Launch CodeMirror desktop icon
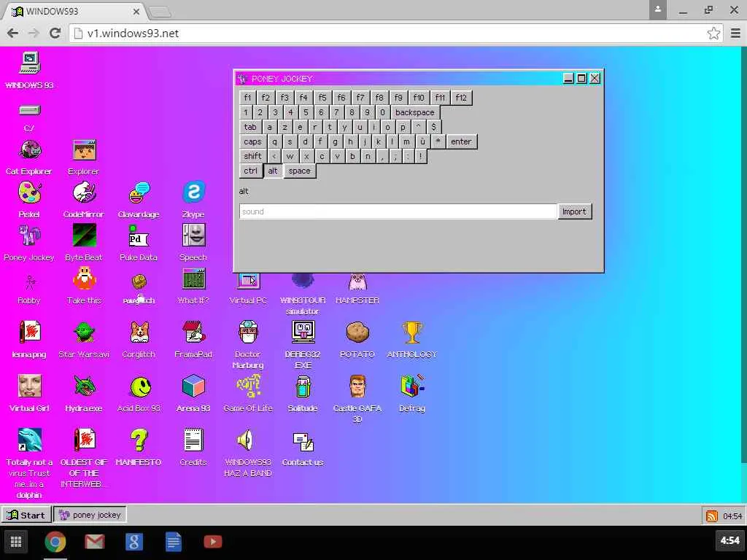 (85, 192)
